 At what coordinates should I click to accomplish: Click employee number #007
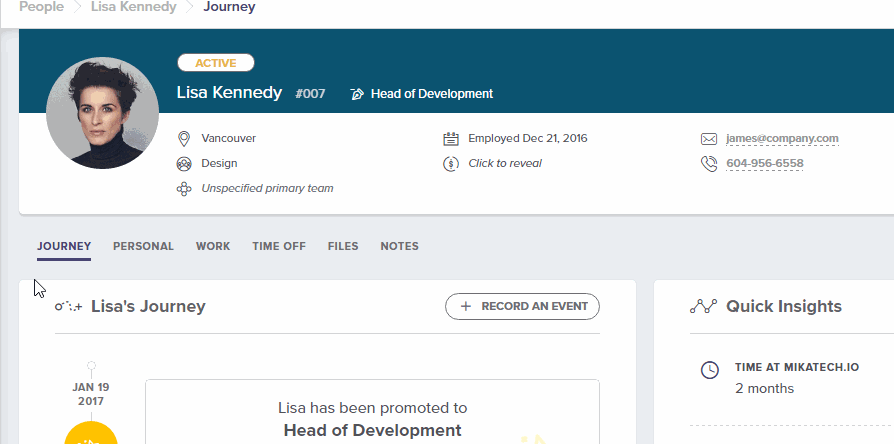[310, 93]
